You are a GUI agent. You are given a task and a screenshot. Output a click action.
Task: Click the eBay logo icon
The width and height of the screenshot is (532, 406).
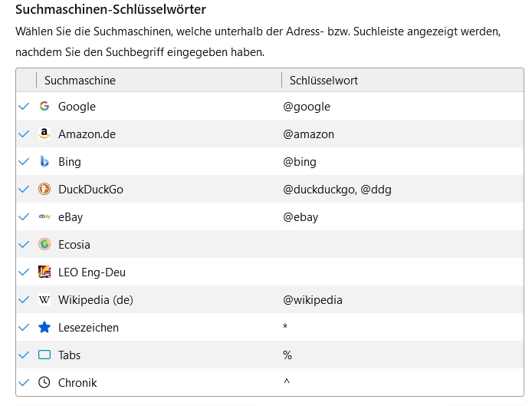tap(44, 217)
